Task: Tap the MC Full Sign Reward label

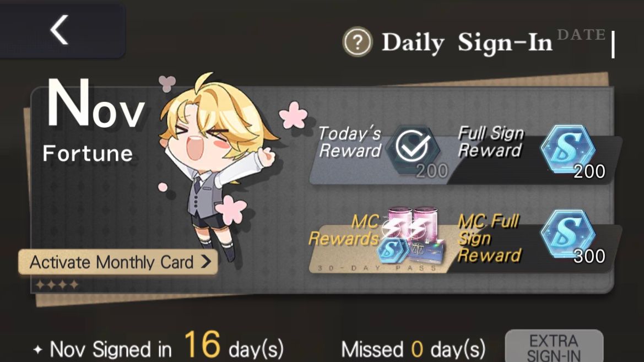Action: point(489,239)
